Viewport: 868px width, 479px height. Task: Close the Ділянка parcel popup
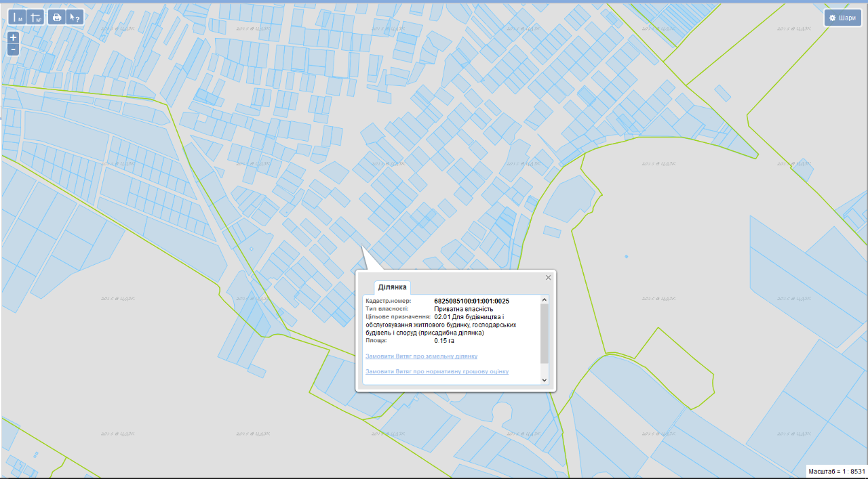(549, 277)
